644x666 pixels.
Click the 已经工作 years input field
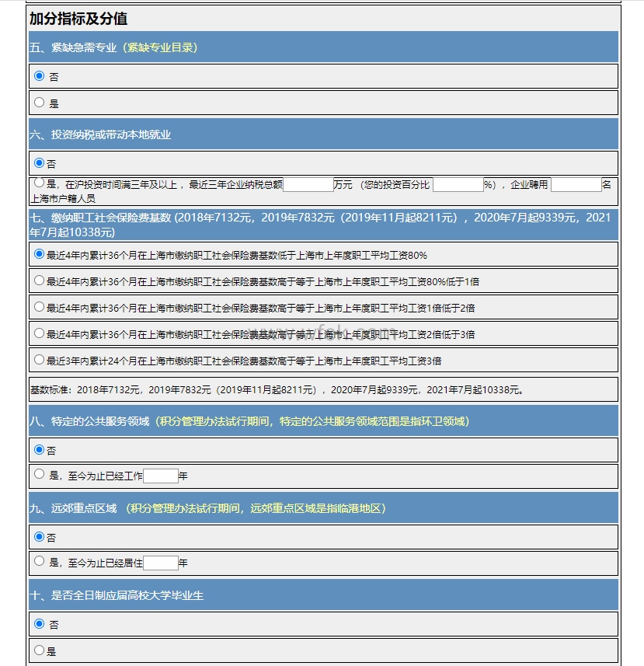(x=161, y=476)
